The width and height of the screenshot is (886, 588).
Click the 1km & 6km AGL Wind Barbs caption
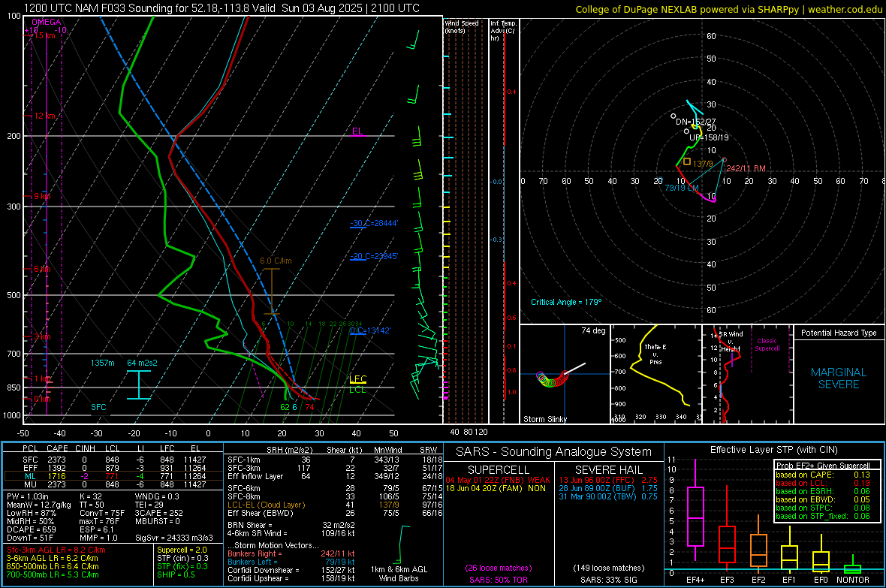pos(399,574)
